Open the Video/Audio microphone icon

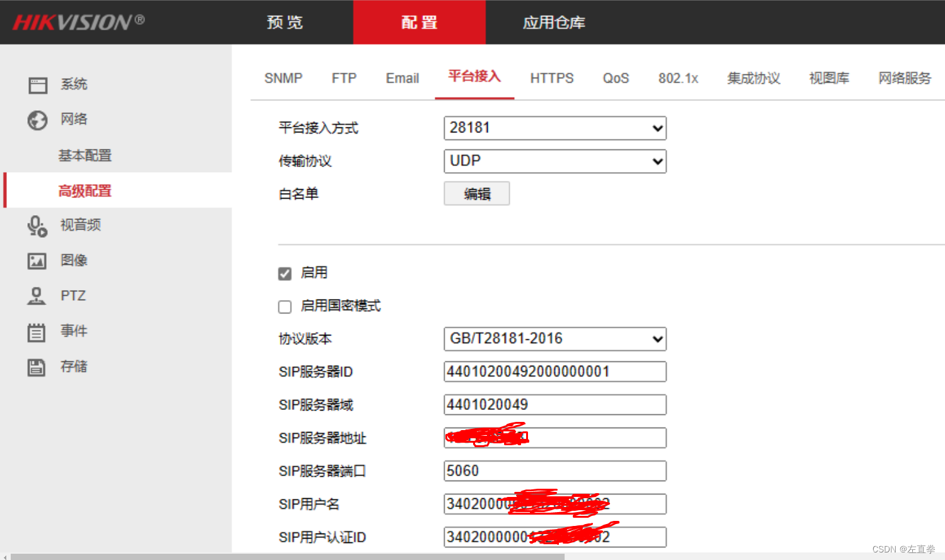point(37,226)
